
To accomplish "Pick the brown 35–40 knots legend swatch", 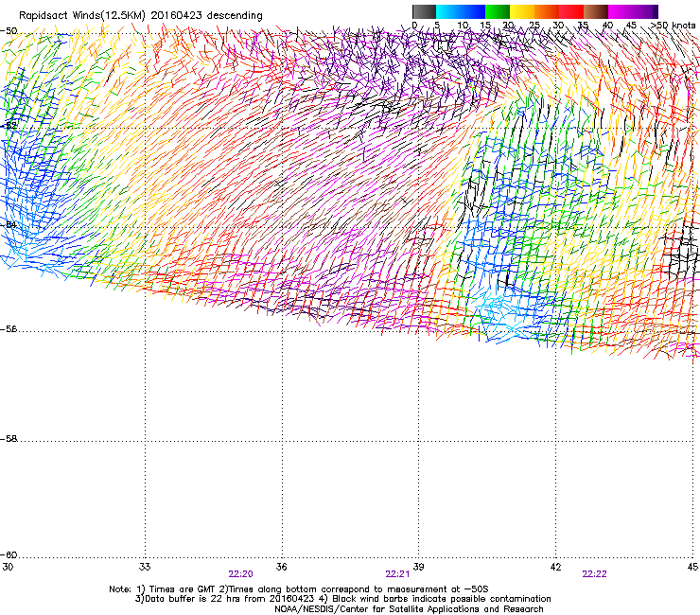I will (x=596, y=11).
